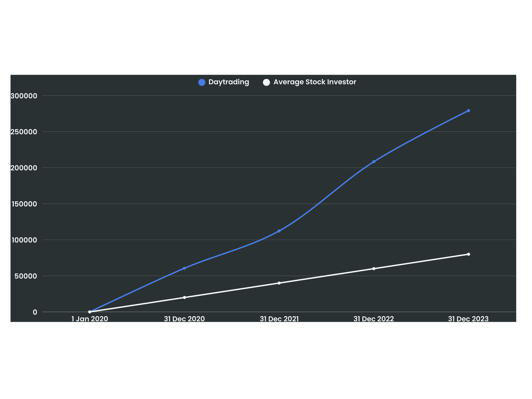
Task: Click Daytrading data point at 31 Dec 2021
Action: pos(279,231)
